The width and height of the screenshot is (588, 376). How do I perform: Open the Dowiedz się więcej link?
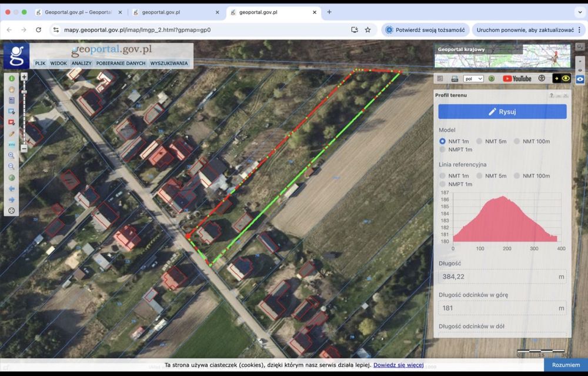398,365
